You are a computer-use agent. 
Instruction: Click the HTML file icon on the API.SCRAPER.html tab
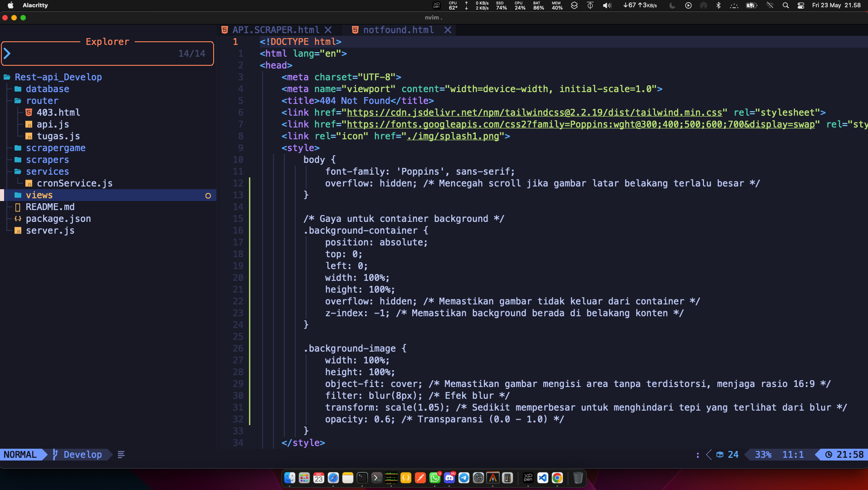[x=224, y=30]
